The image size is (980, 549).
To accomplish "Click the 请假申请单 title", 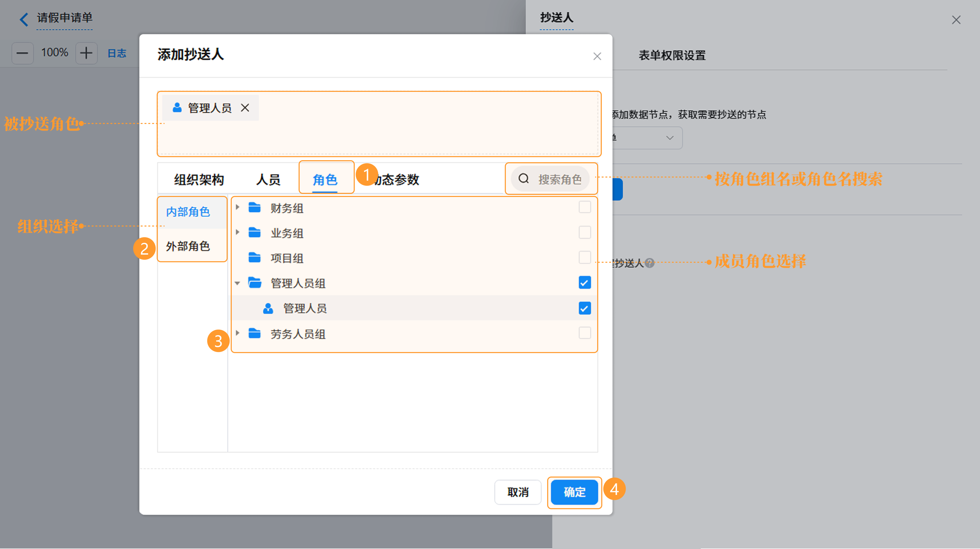I will (65, 18).
